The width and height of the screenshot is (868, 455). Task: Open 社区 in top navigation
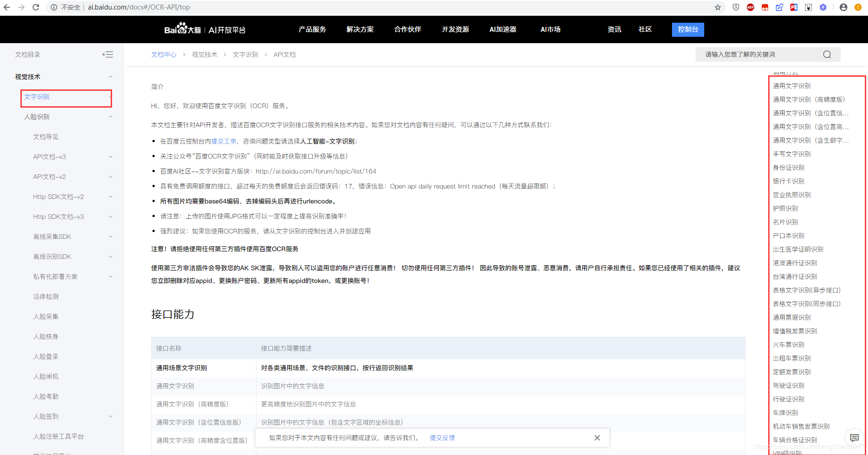(x=645, y=29)
